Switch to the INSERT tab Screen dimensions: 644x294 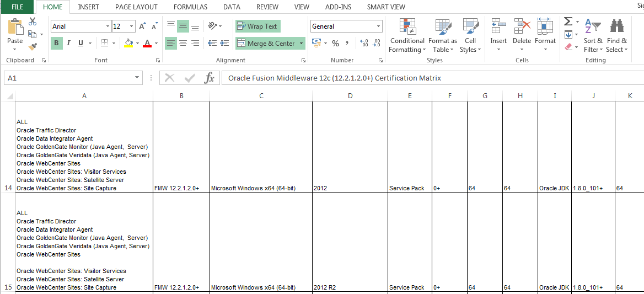(x=88, y=7)
